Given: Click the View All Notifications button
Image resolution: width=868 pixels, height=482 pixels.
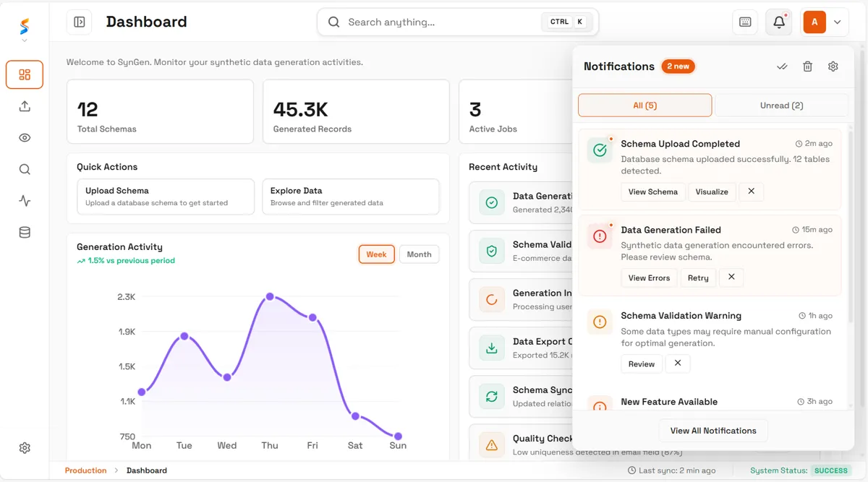Looking at the screenshot, I should 713,431.
